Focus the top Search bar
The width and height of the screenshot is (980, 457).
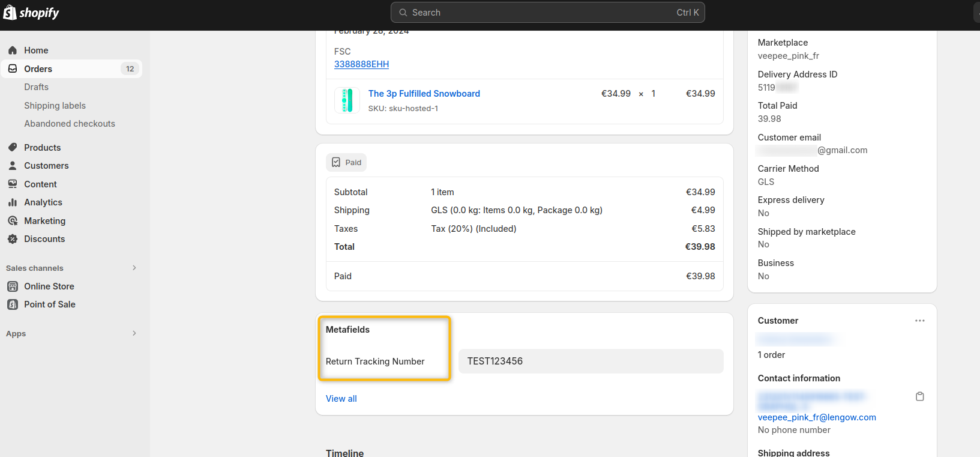tap(547, 13)
